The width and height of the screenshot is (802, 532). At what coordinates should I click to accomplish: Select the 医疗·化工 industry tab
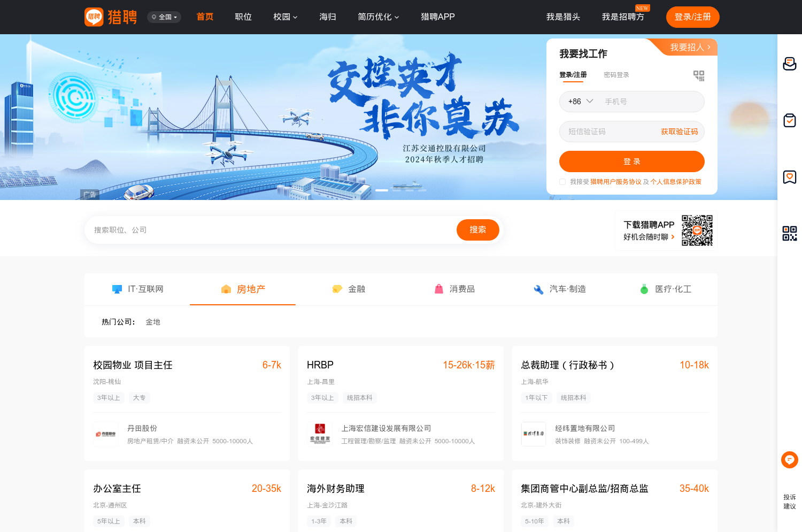665,289
